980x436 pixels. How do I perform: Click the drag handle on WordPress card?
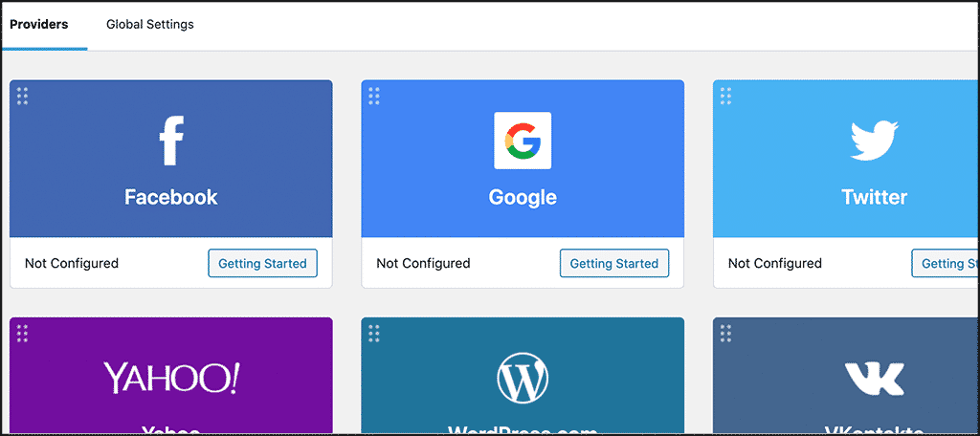(374, 333)
